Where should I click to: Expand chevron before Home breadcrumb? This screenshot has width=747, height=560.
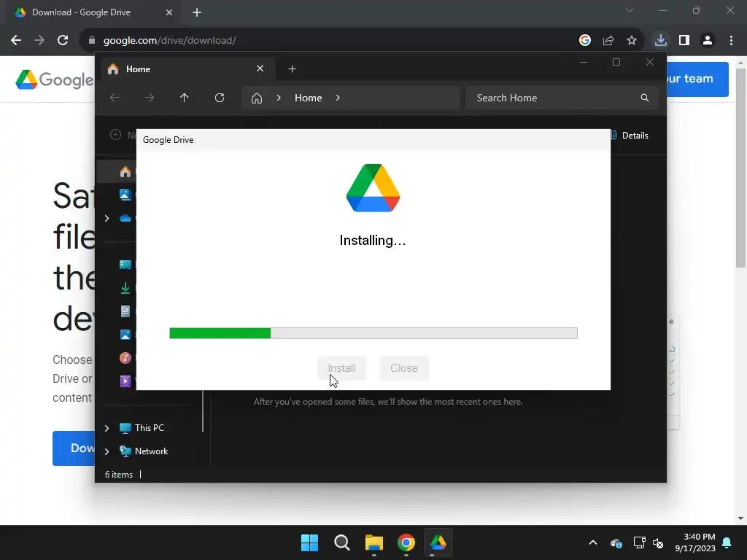point(279,98)
